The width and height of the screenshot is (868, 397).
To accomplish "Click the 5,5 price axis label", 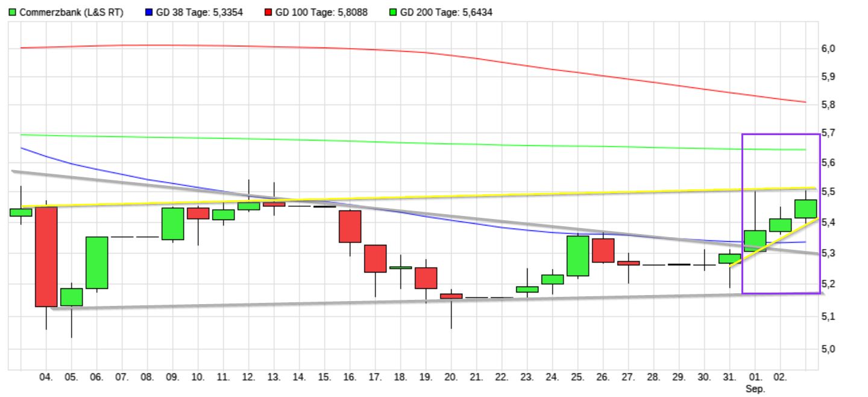I will pyautogui.click(x=829, y=192).
